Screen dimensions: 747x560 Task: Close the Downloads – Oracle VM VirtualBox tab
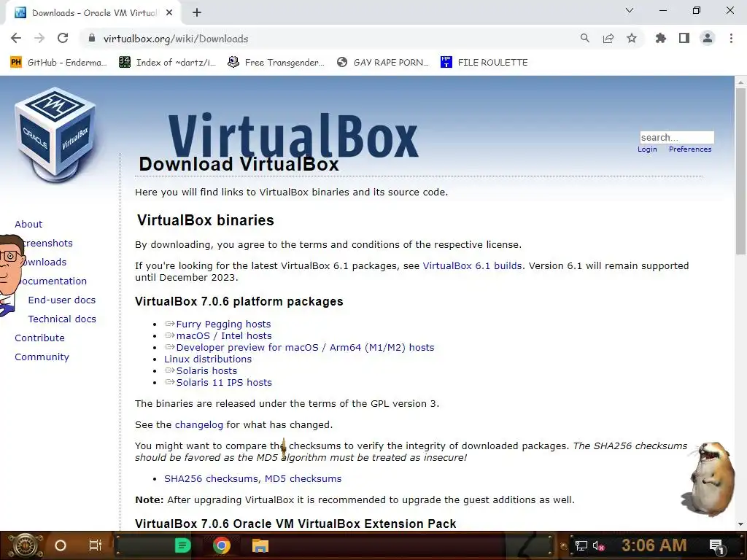click(169, 13)
